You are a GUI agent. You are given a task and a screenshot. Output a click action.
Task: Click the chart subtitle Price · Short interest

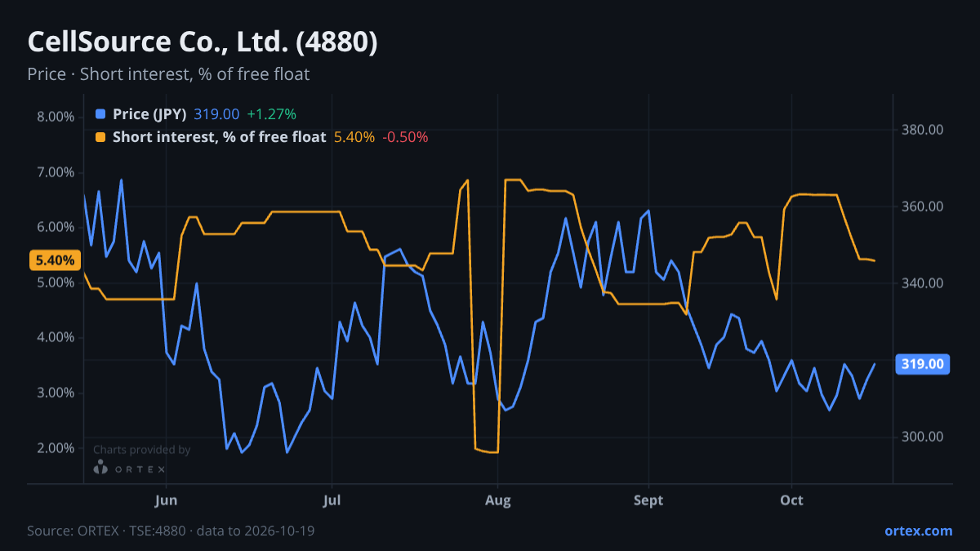168,74
